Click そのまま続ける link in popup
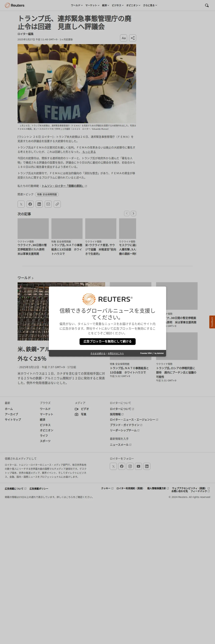This screenshot has width=215, height=644. point(98,353)
